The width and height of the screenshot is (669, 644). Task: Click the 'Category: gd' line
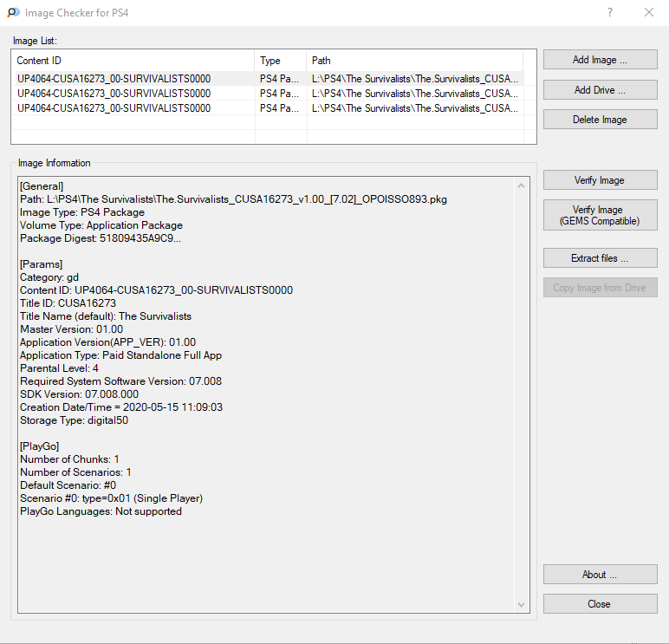[x=49, y=277]
